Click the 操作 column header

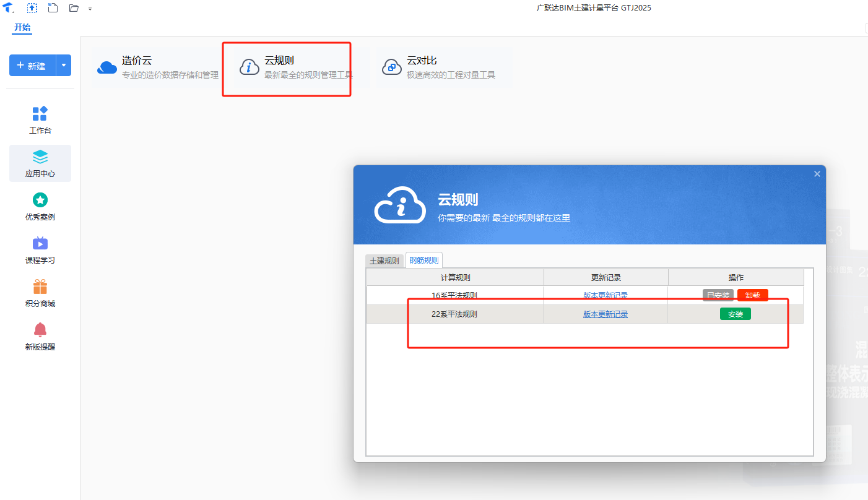[736, 277]
